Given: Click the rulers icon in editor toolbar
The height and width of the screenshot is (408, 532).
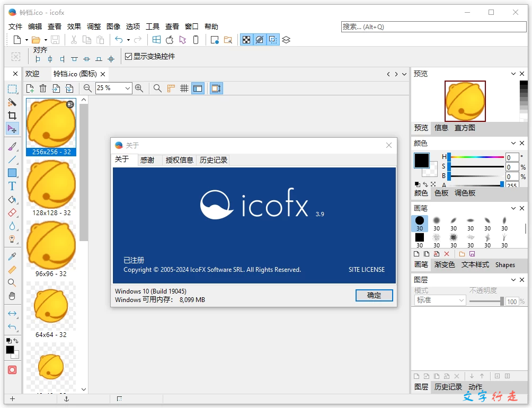Looking at the screenshot, I should [x=171, y=88].
